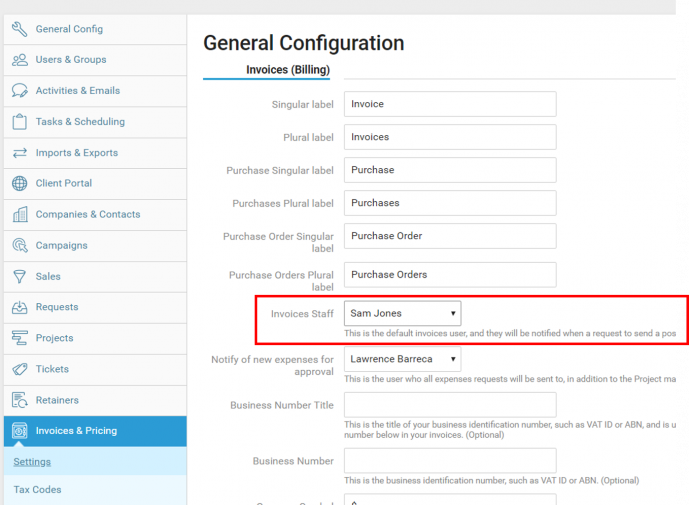Open the Projects menu item
The image size is (689, 505).
55,338
